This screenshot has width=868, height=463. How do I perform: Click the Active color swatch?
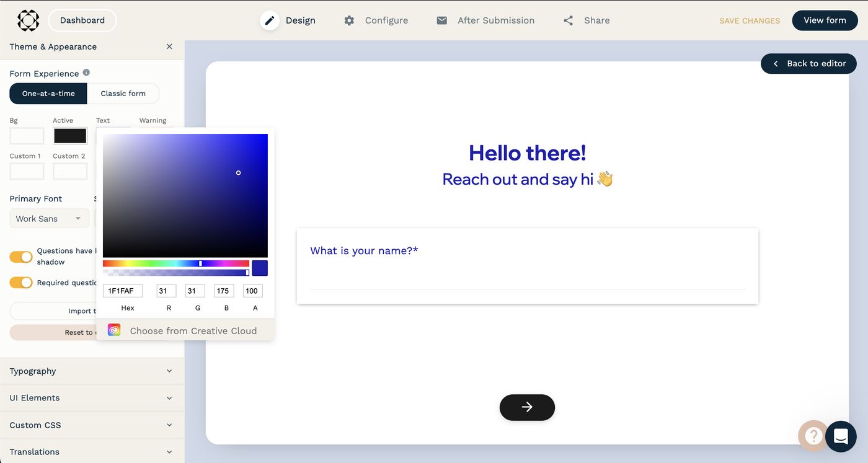(x=70, y=136)
